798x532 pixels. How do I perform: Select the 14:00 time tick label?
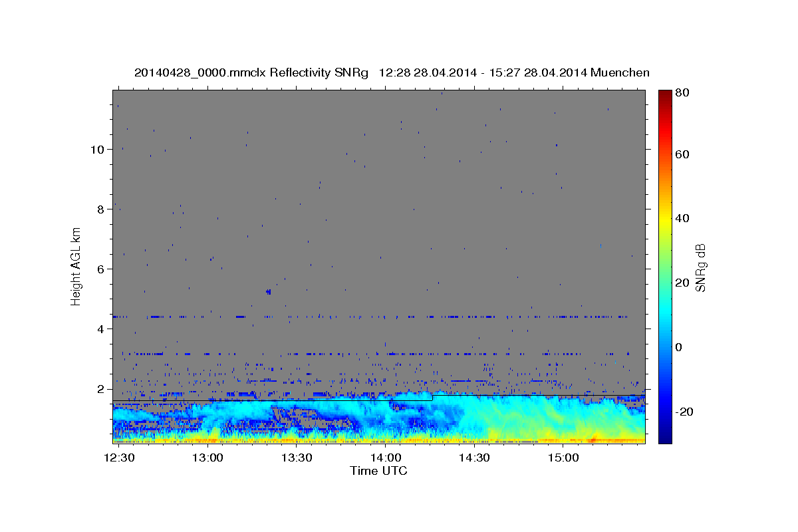[x=385, y=458]
